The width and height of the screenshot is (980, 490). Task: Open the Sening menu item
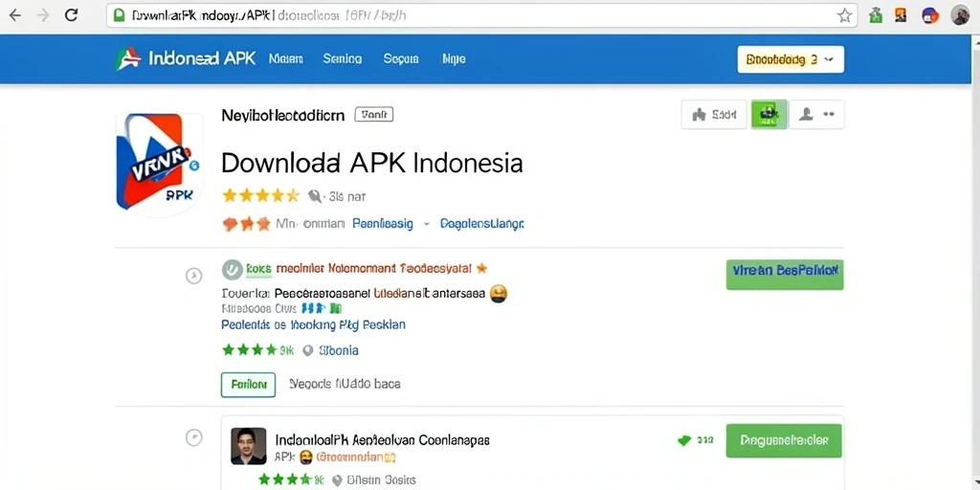(342, 59)
